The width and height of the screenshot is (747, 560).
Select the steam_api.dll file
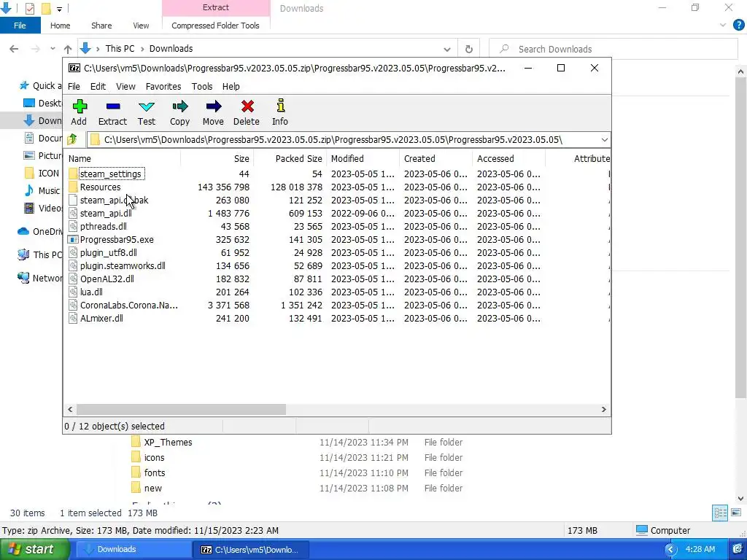[106, 214]
